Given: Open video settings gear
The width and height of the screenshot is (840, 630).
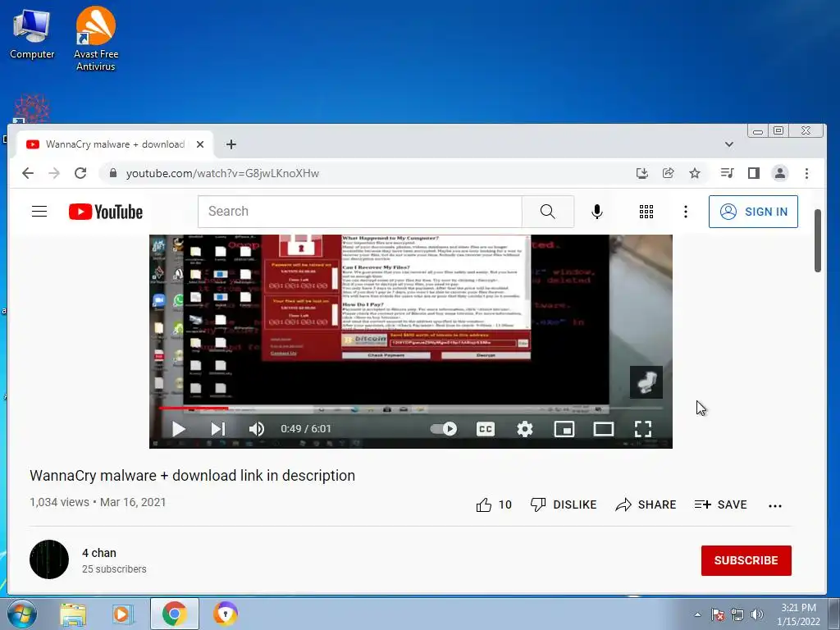Looking at the screenshot, I should coord(525,428).
